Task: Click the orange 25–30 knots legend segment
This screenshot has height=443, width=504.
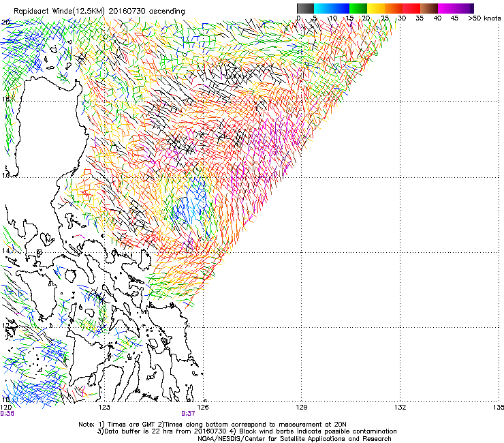Action: point(394,8)
